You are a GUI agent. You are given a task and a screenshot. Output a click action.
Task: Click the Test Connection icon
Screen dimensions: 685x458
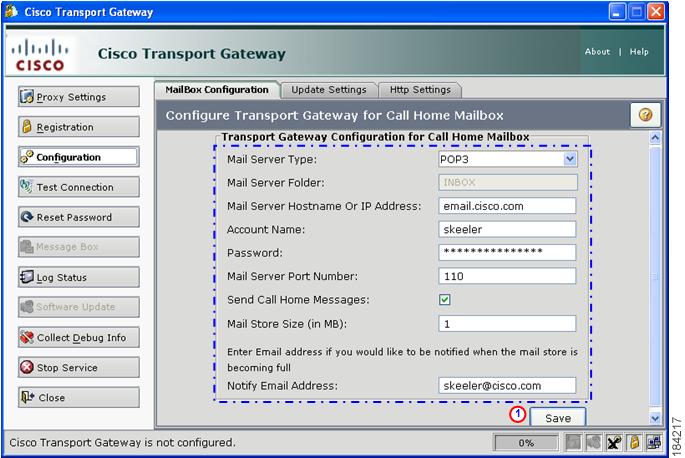27,187
